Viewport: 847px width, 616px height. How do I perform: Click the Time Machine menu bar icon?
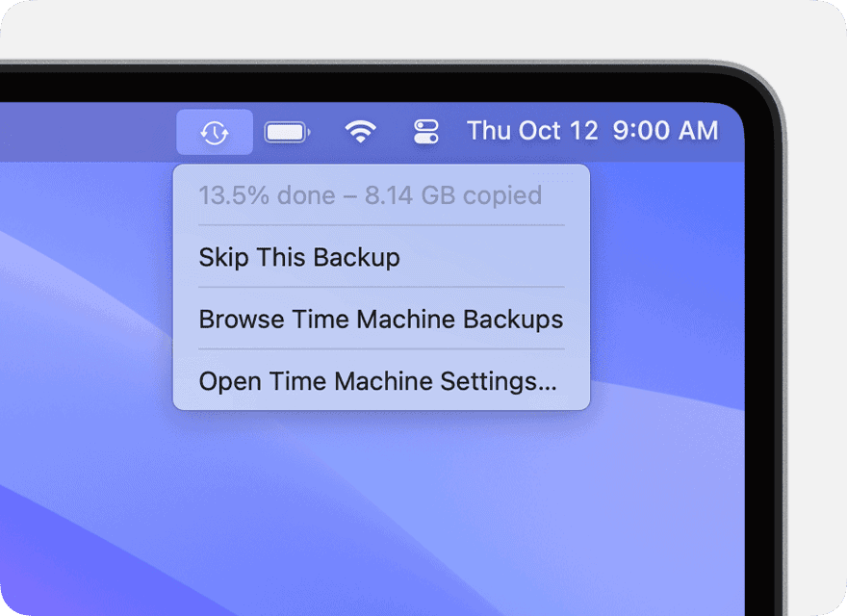[x=215, y=133]
